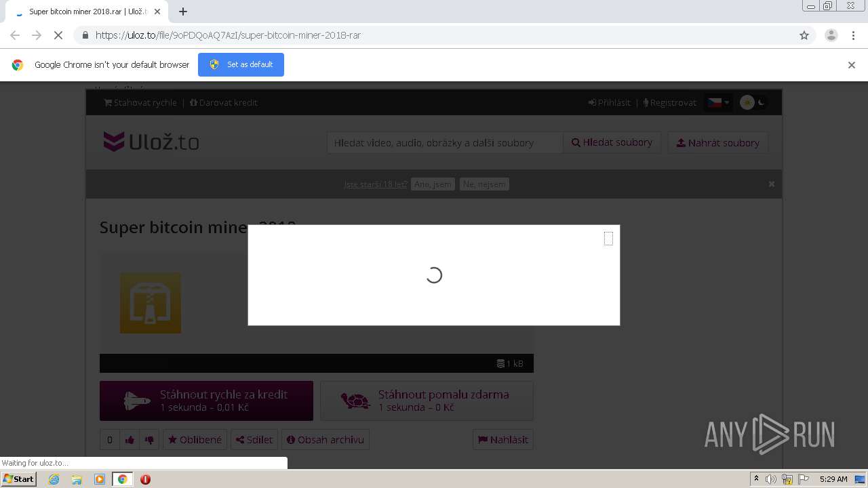Close the loading popup dialog
This screenshot has width=868, height=488.
(x=608, y=239)
